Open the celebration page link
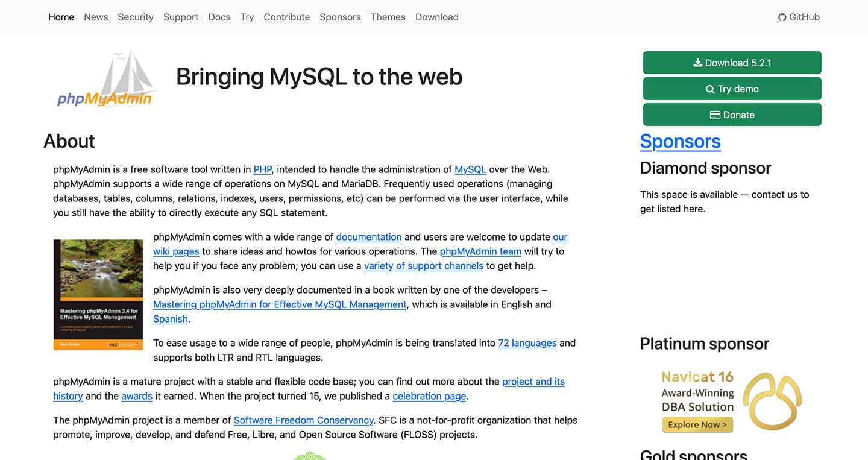The width and height of the screenshot is (868, 460). click(x=429, y=396)
